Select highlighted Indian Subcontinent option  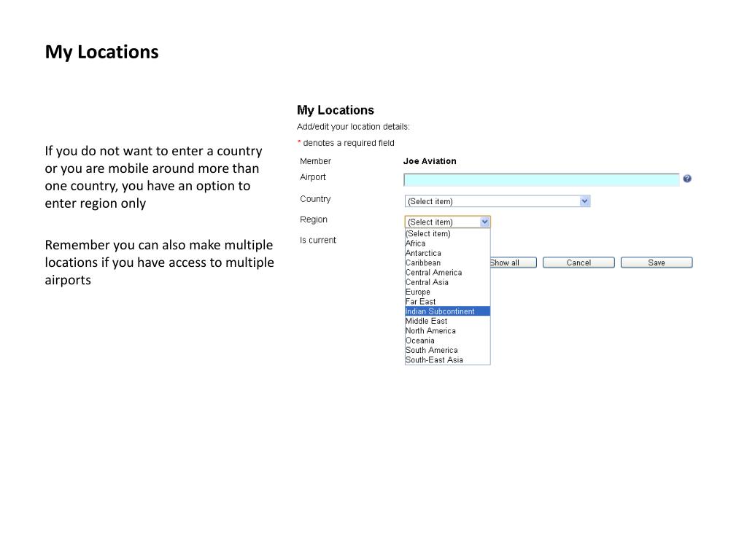click(447, 311)
